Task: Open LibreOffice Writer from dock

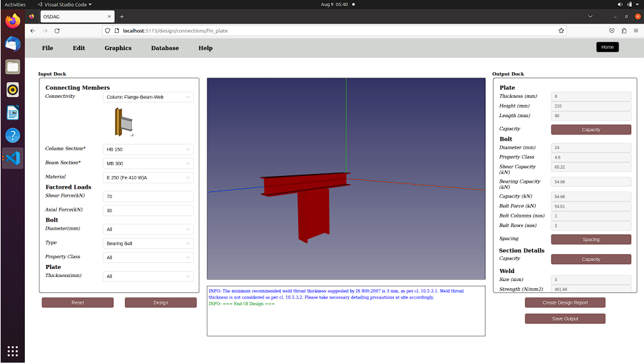Action: coord(12,112)
